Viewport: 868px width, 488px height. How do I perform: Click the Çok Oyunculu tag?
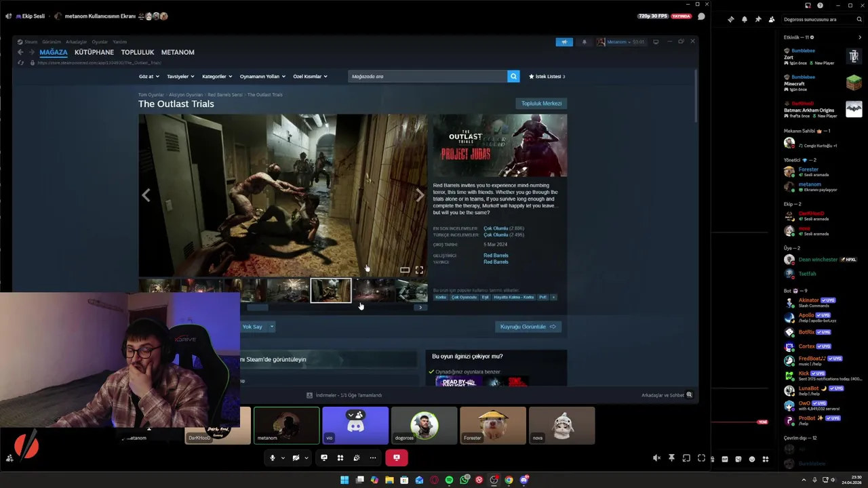click(465, 297)
